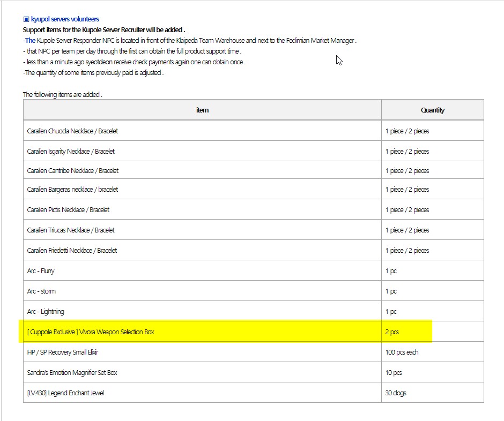Click Sandra's Emotion Magnifier Set Box item
This screenshot has width=504, height=421.
tap(72, 372)
